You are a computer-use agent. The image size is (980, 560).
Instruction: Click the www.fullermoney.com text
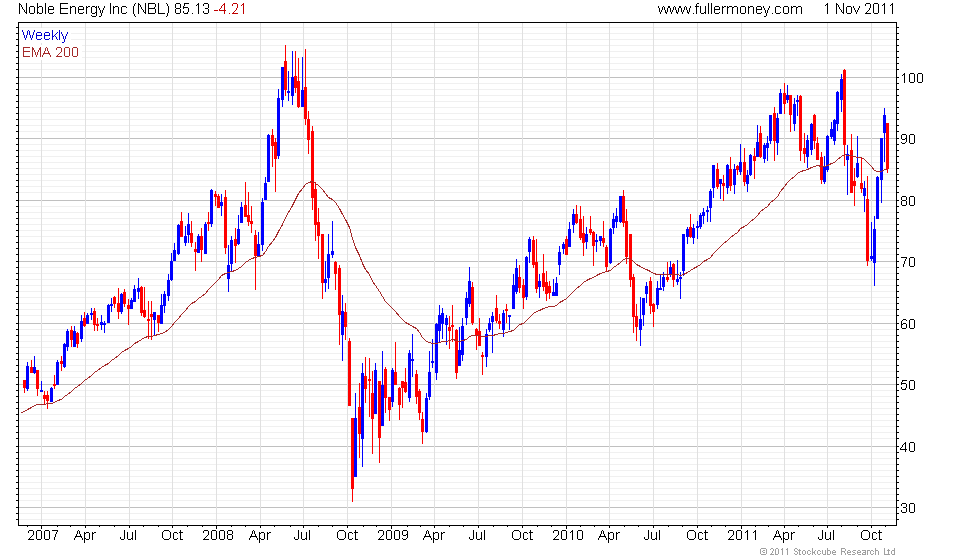[x=729, y=9]
